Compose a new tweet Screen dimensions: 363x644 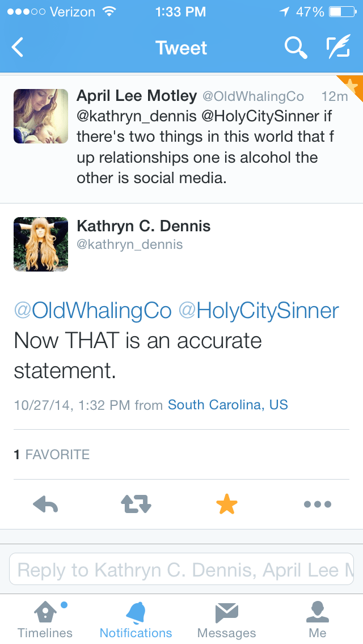pyautogui.click(x=339, y=48)
